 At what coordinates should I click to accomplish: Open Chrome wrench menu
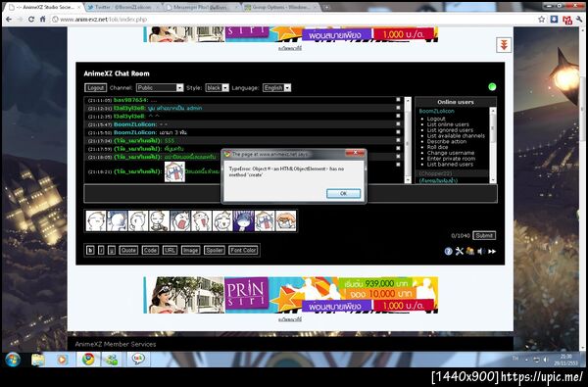[x=579, y=20]
